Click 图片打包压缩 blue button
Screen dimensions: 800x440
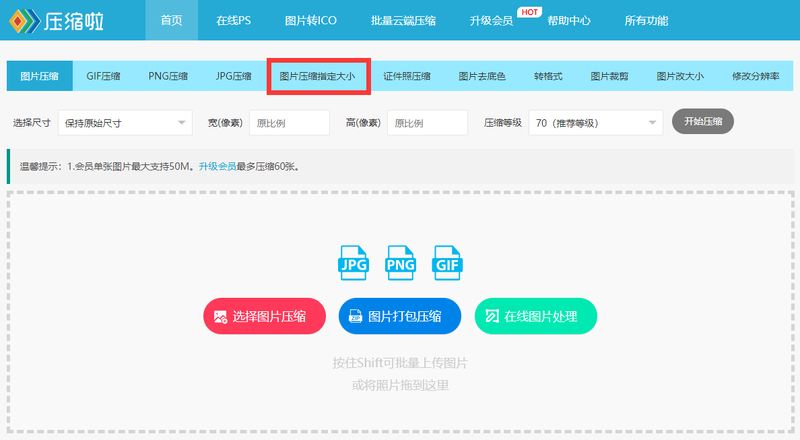(x=399, y=316)
